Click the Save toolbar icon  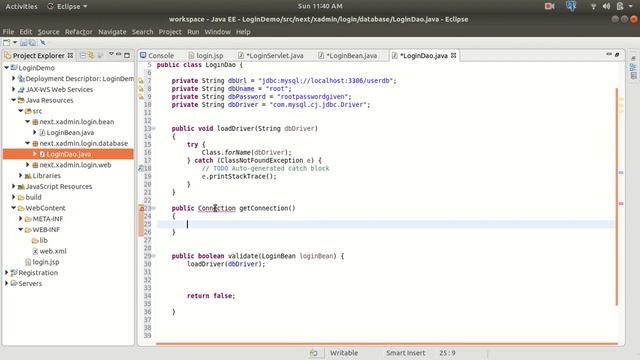pyautogui.click(x=24, y=42)
